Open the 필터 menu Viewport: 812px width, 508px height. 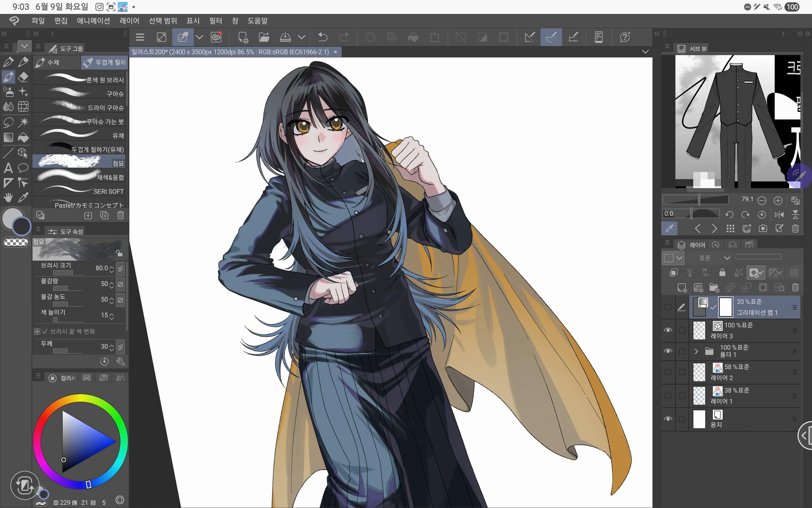tap(215, 21)
